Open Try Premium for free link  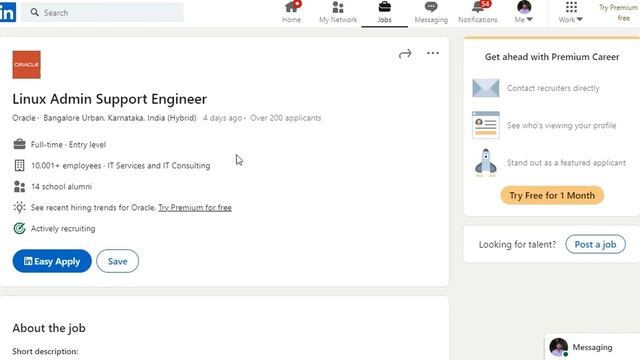click(x=195, y=207)
